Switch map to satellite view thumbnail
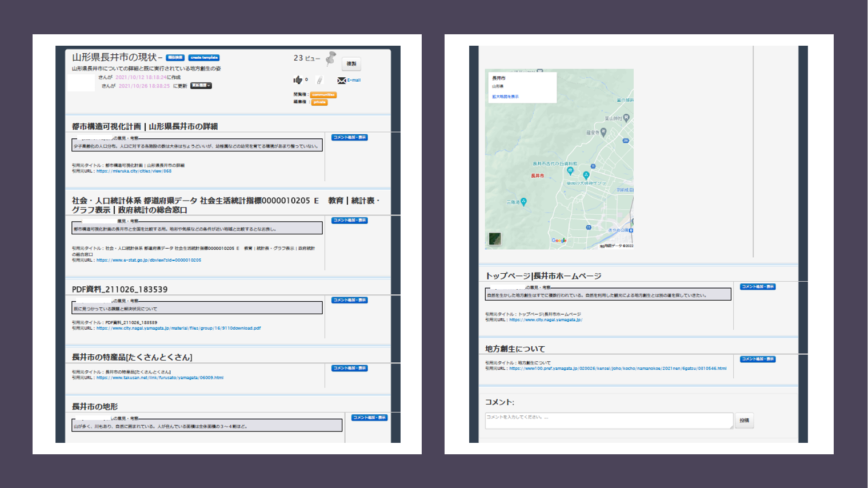Viewport: 868px width, 488px height. 495,239
